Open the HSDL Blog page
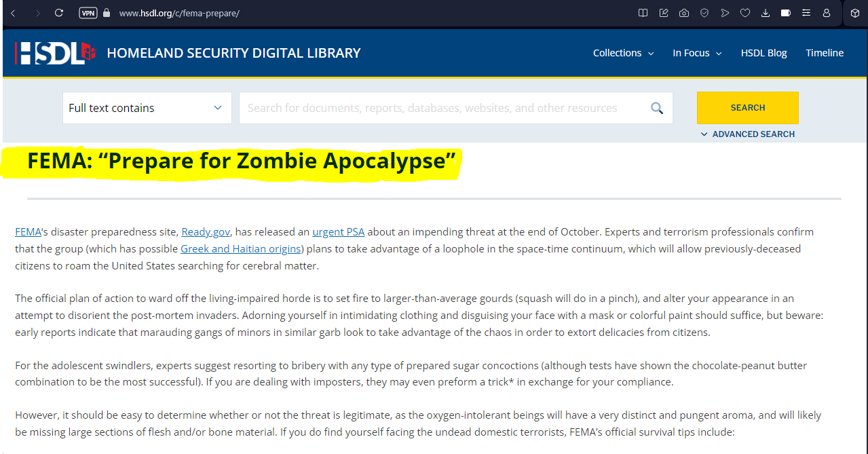This screenshot has width=868, height=454. (x=763, y=53)
